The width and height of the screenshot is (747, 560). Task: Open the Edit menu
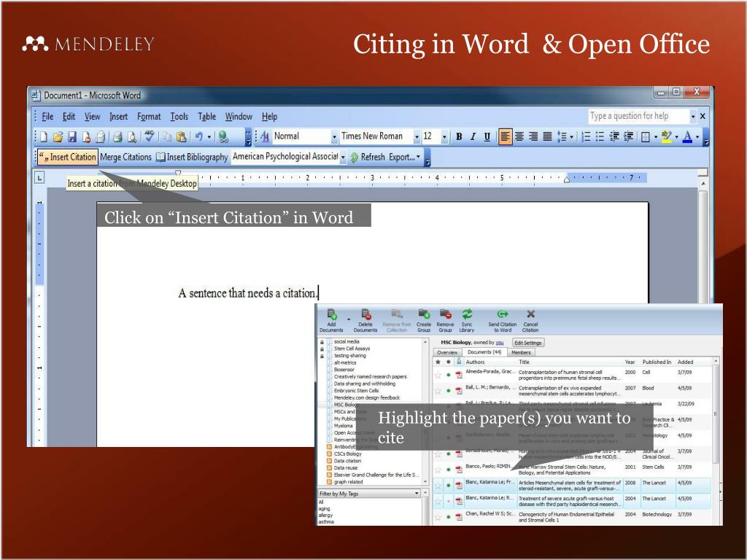click(69, 117)
